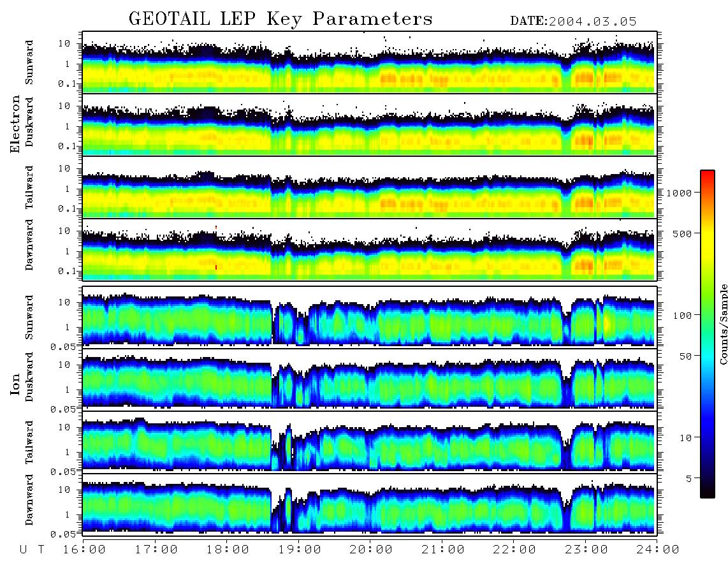Click the Electron Dawnward spectrogram panel
728x561 pixels.
click(370, 250)
